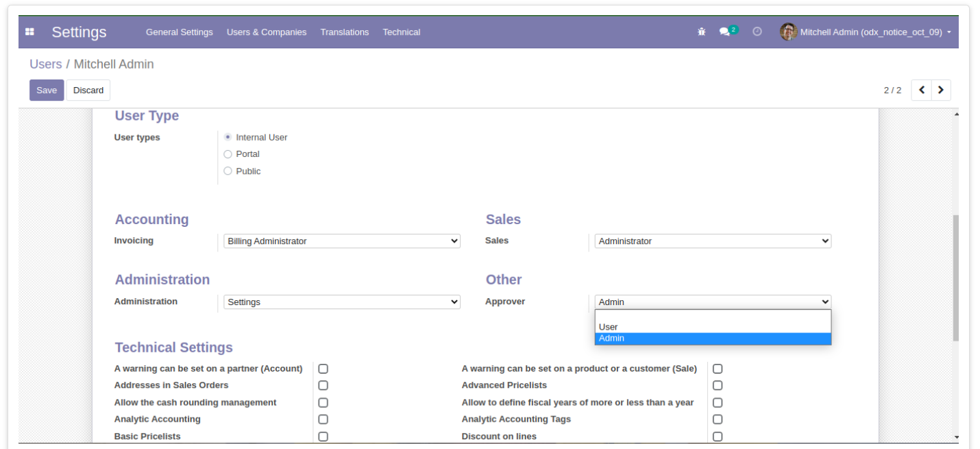Open the Administration Settings dropdown
This screenshot has height=449, width=980.
click(x=342, y=302)
